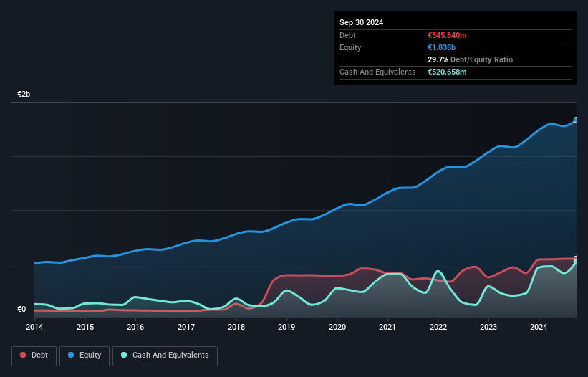Click the 2015 x-axis label
588x377 pixels.
tap(85, 327)
